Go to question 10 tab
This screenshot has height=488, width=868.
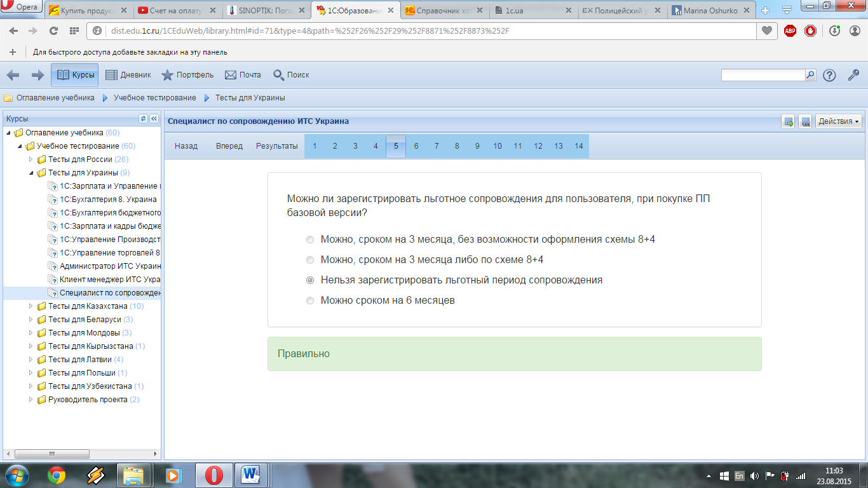tap(498, 146)
